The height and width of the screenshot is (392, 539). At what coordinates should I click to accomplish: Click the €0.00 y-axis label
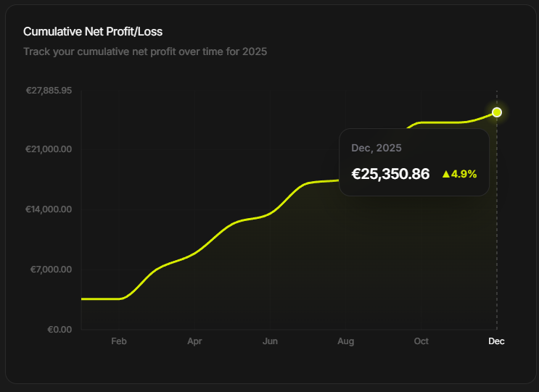[x=59, y=330]
